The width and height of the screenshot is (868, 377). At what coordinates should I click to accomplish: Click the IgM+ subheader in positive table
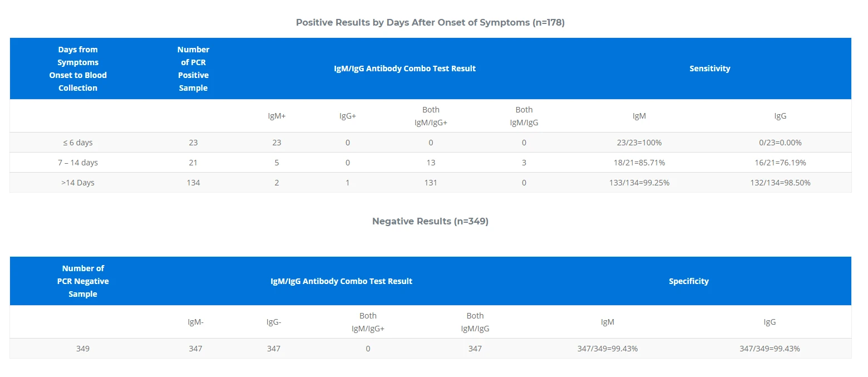[277, 116]
